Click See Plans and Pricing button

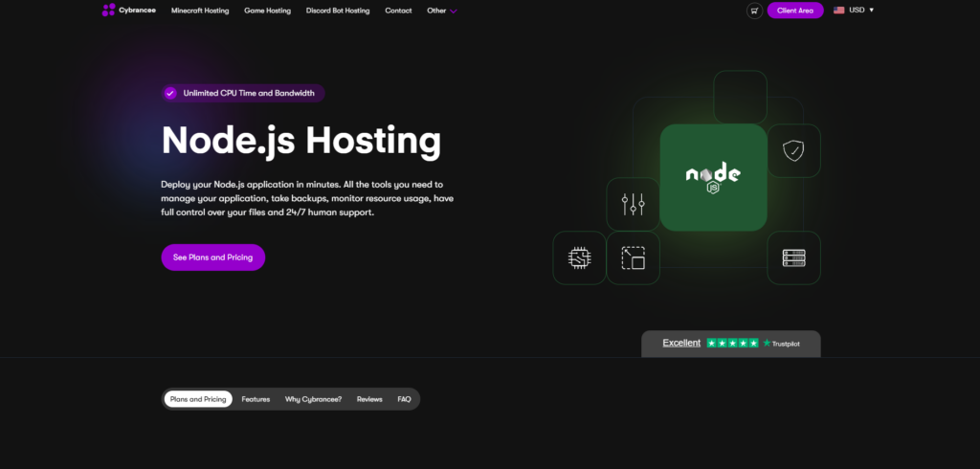pyautogui.click(x=213, y=257)
